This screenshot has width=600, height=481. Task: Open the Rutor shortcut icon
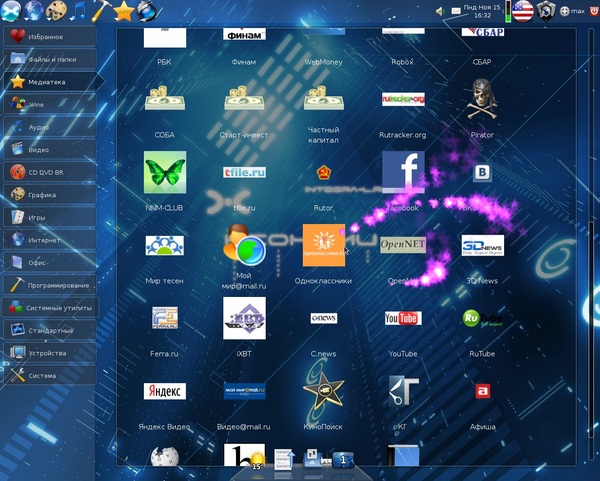(323, 173)
